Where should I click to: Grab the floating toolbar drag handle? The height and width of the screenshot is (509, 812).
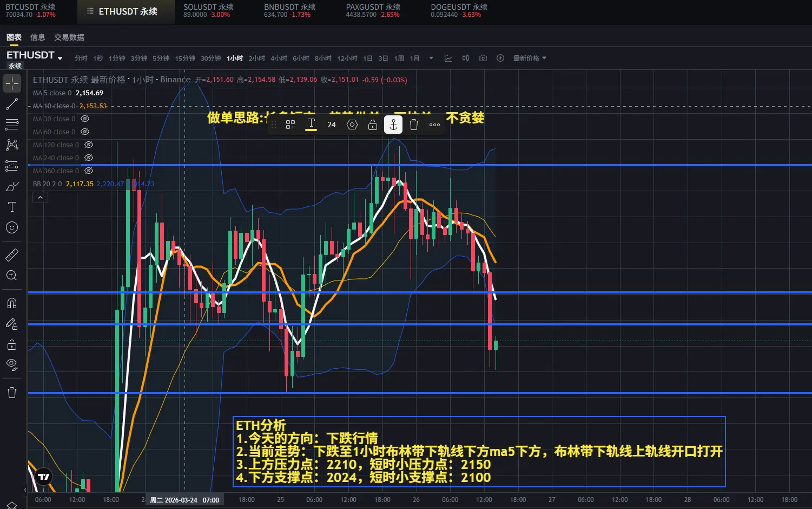click(274, 125)
